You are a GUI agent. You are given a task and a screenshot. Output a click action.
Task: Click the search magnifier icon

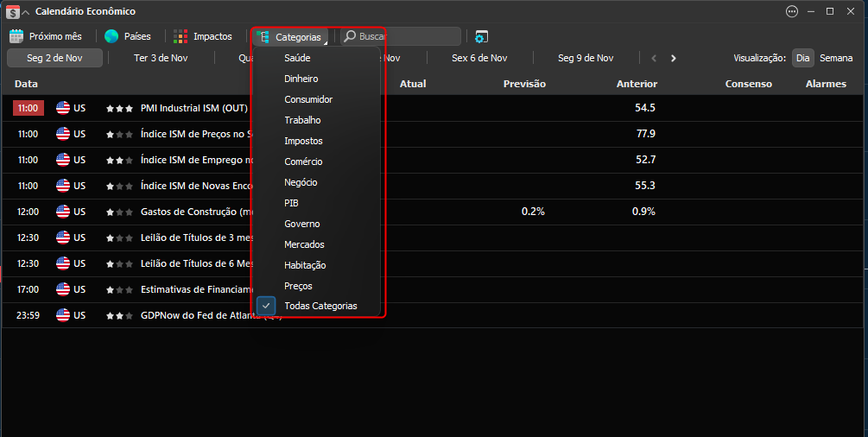point(350,36)
